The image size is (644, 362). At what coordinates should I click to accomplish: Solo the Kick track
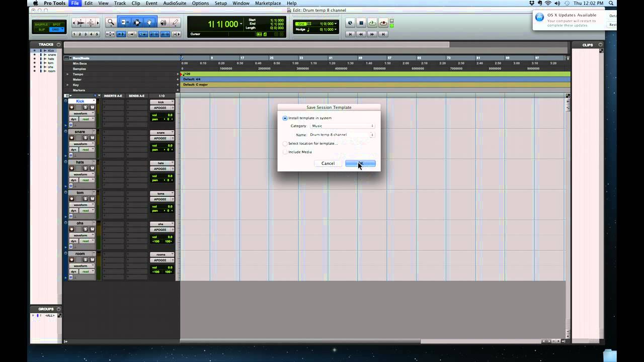tap(85, 107)
